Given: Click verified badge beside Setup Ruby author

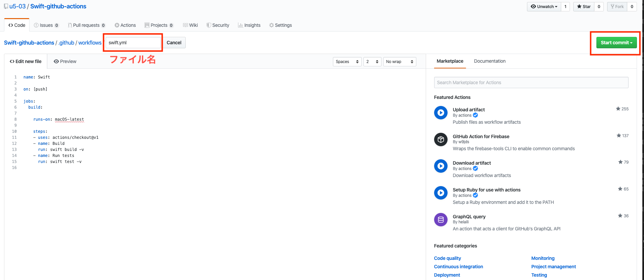Looking at the screenshot, I should (x=475, y=195).
